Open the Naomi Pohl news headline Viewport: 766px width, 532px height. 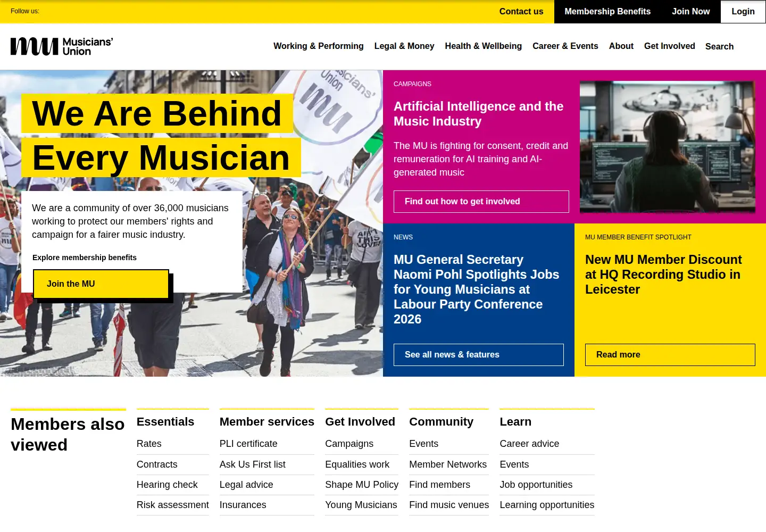point(476,289)
